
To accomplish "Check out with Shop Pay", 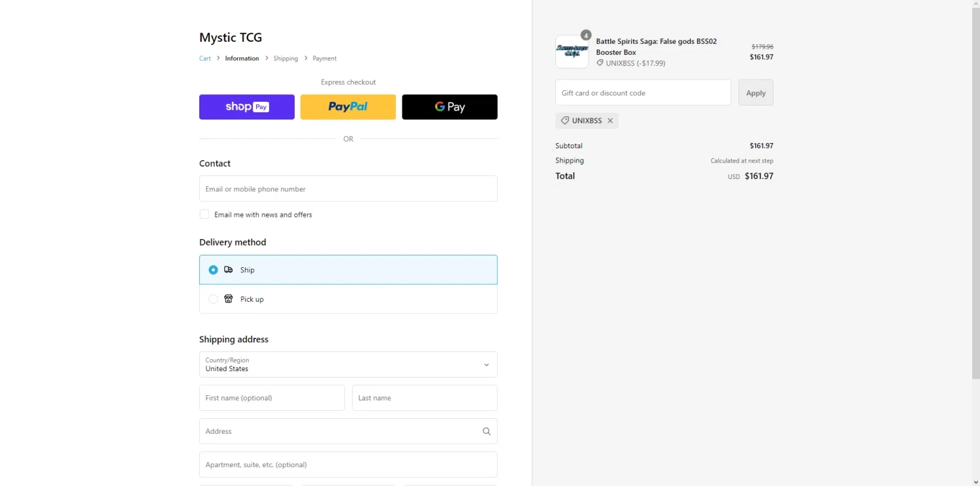I will [247, 107].
